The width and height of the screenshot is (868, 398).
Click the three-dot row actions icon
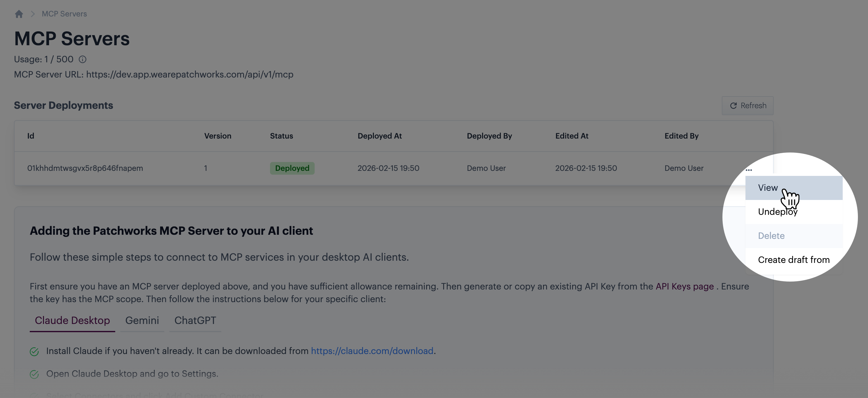tap(749, 170)
